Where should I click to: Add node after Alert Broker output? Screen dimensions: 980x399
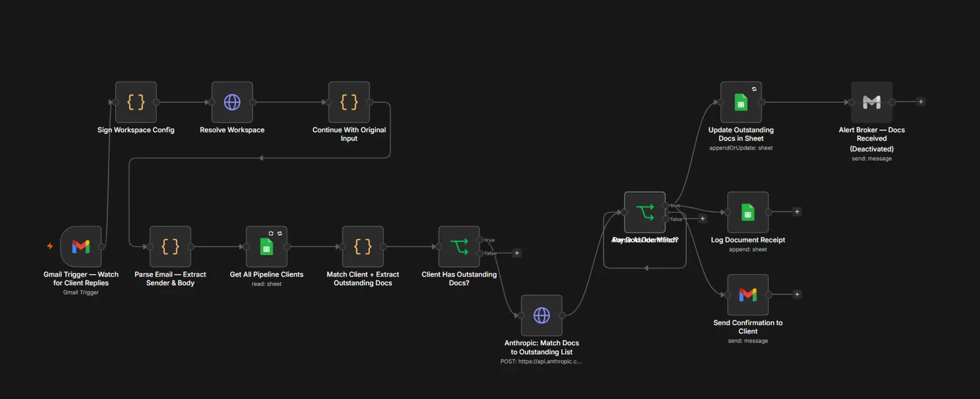(921, 102)
